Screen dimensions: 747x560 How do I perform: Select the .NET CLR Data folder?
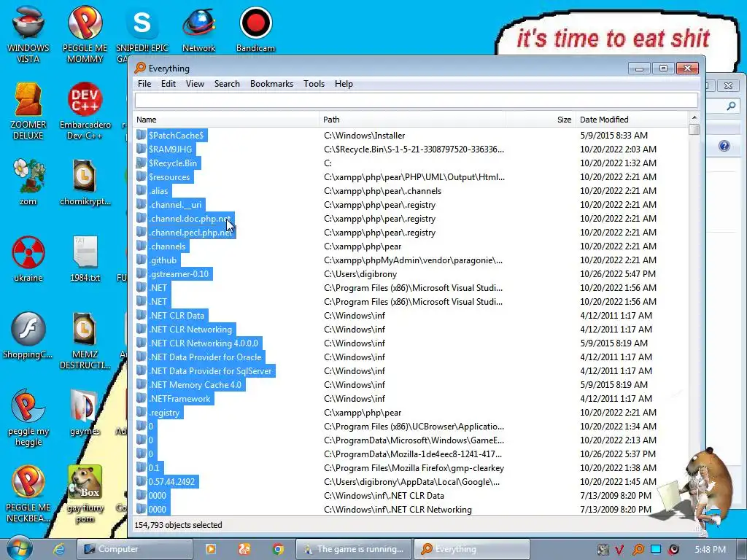pyautogui.click(x=411, y=315)
